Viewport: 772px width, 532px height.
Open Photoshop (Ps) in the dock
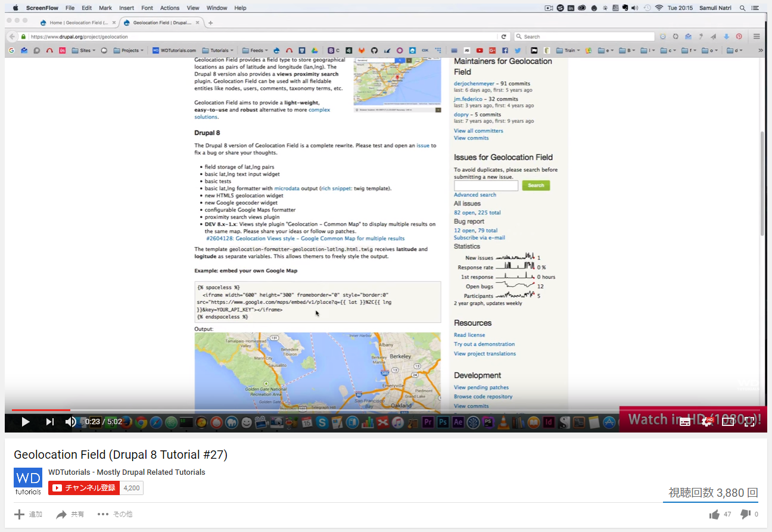pyautogui.click(x=443, y=422)
